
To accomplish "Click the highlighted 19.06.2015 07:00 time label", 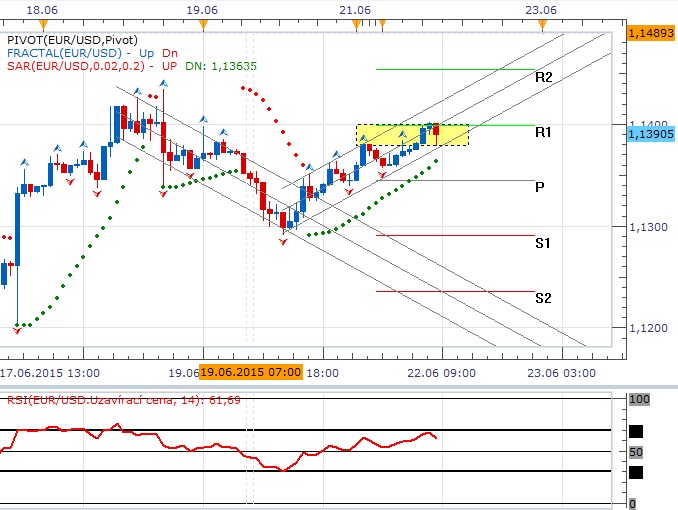I will pyautogui.click(x=250, y=372).
